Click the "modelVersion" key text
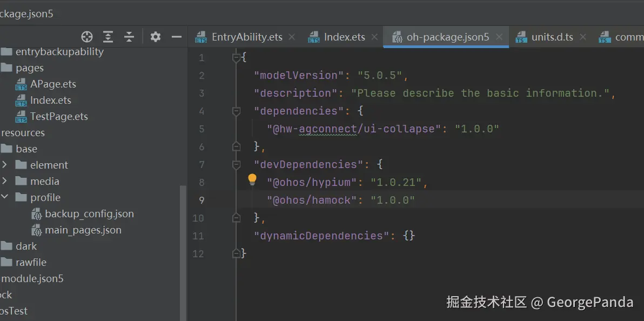This screenshot has height=321, width=644. pos(299,75)
